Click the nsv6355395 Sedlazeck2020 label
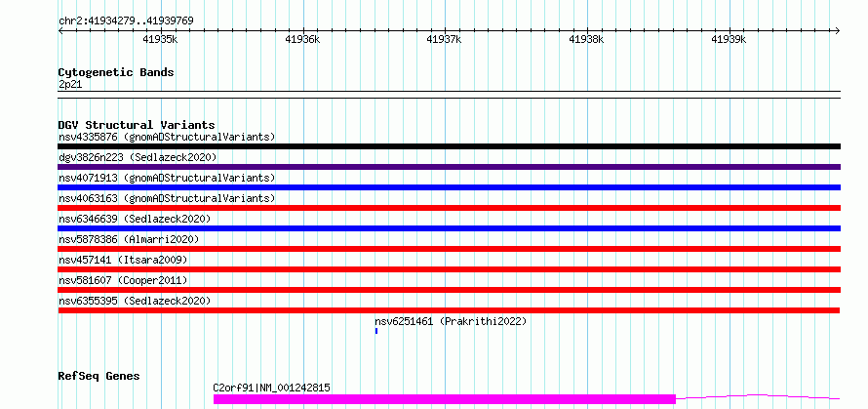This screenshot has height=409, width=868. (x=135, y=301)
